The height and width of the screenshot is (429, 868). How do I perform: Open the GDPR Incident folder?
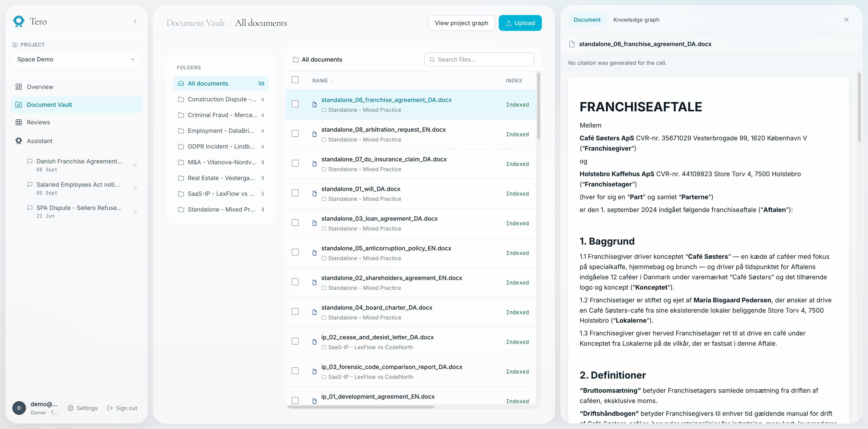pyautogui.click(x=221, y=146)
